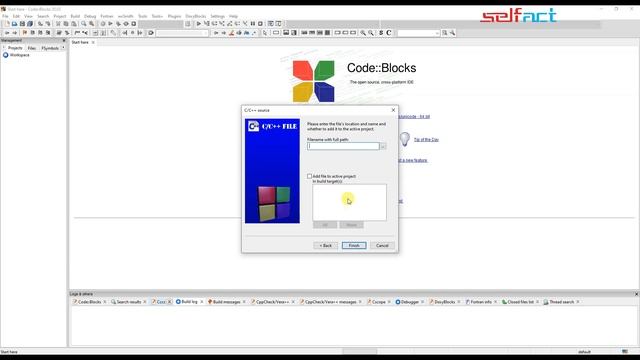Click the highlighter pen toolbar icon

pyautogui.click(x=231, y=33)
